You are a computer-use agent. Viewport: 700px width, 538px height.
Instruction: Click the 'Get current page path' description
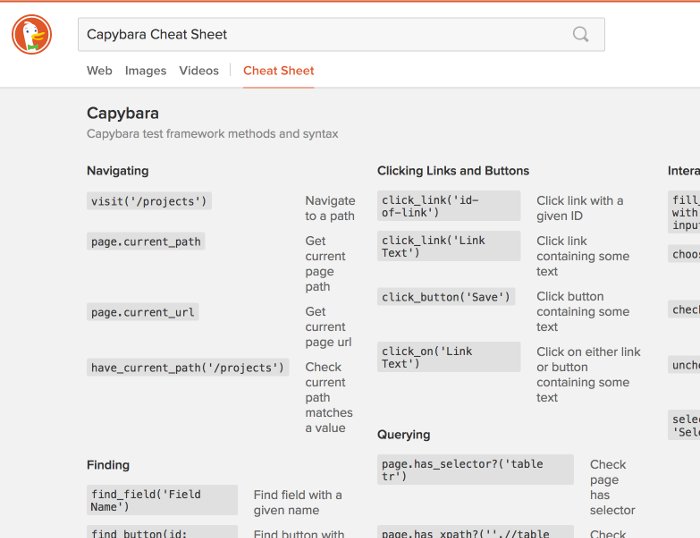click(325, 264)
